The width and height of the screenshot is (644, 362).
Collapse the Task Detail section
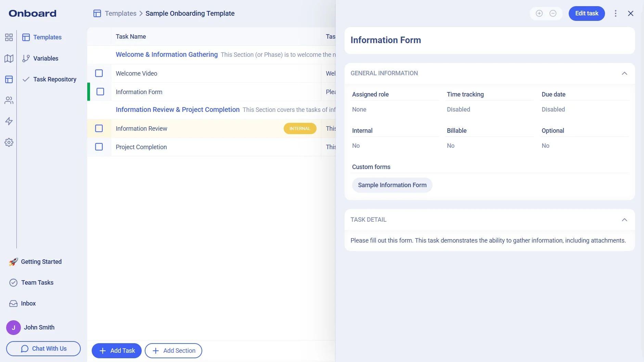624,220
